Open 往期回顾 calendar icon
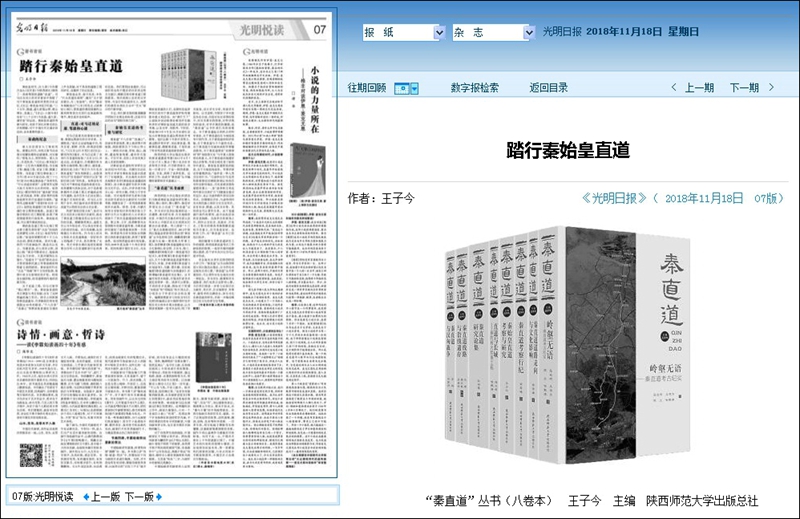This screenshot has width=800, height=519. pyautogui.click(x=402, y=89)
